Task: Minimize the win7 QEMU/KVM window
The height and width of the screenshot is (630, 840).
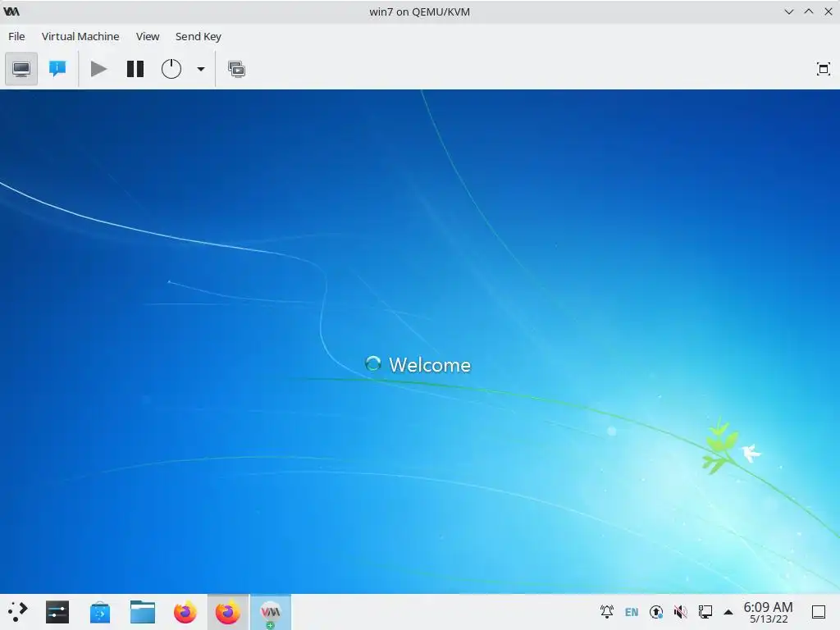Action: point(788,11)
